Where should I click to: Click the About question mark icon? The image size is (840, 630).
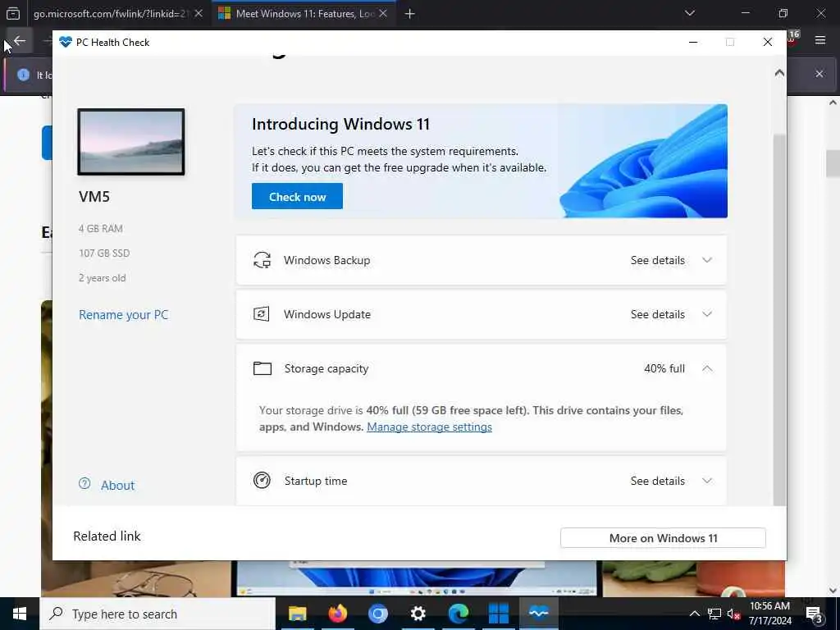pyautogui.click(x=84, y=483)
